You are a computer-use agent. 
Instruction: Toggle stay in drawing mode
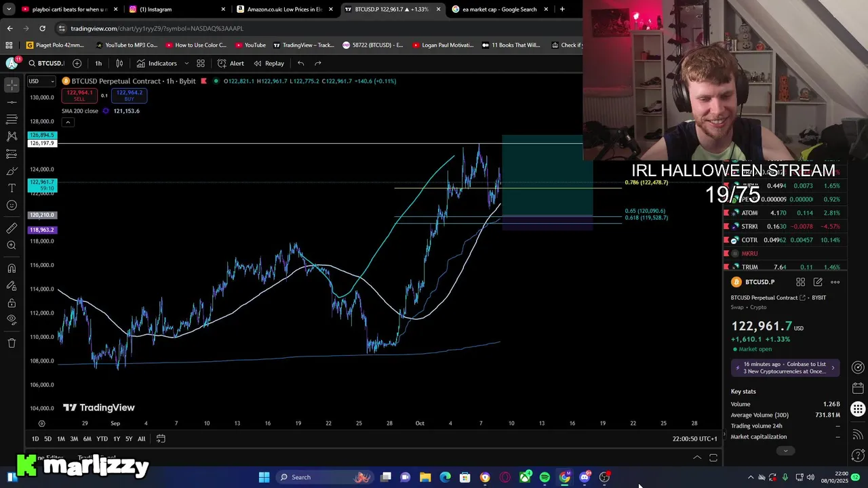[12, 285]
